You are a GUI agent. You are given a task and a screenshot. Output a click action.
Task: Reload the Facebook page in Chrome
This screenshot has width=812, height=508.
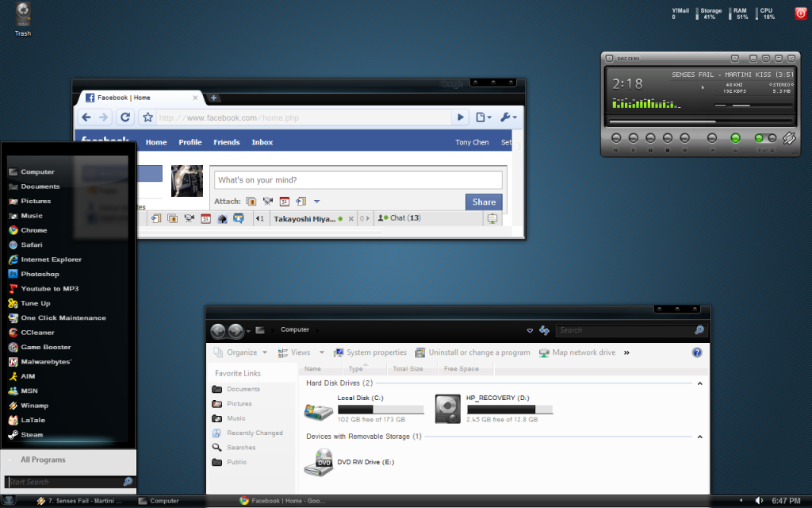click(x=124, y=117)
